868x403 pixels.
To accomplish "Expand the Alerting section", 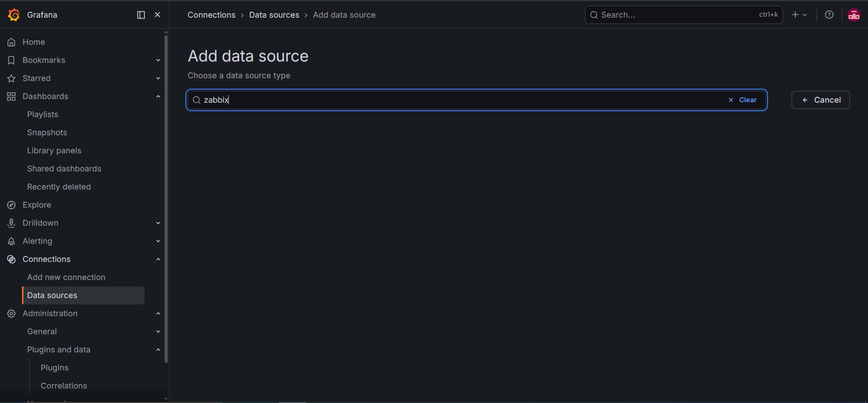I will point(158,241).
